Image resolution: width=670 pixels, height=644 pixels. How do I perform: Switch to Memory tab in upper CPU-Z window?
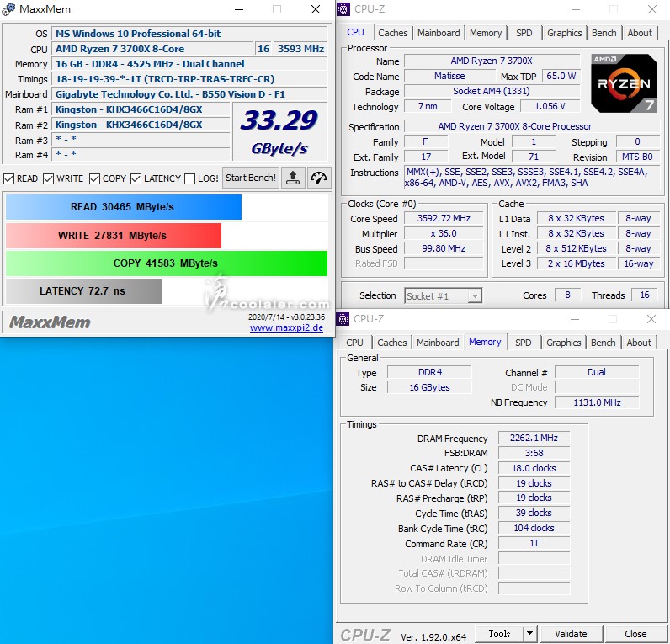486,33
